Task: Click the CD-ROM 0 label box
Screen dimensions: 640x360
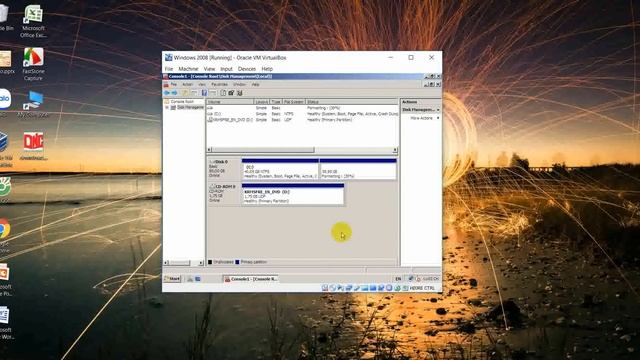Action: click(x=224, y=194)
